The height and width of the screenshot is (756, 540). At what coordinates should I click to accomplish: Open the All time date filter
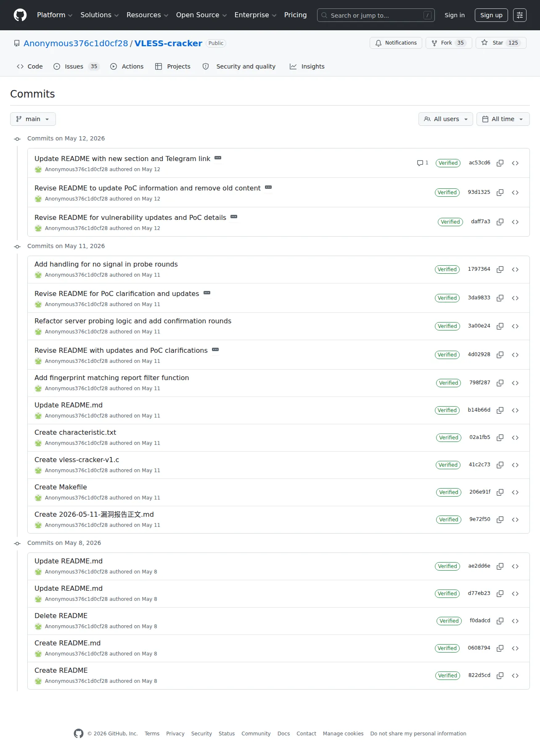pyautogui.click(x=503, y=119)
